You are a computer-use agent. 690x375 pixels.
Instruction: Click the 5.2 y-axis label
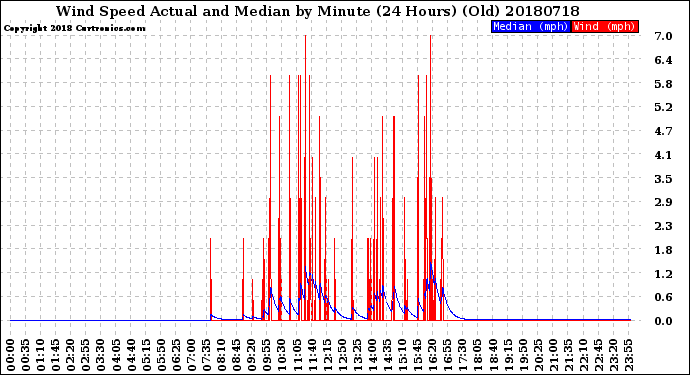(663, 107)
